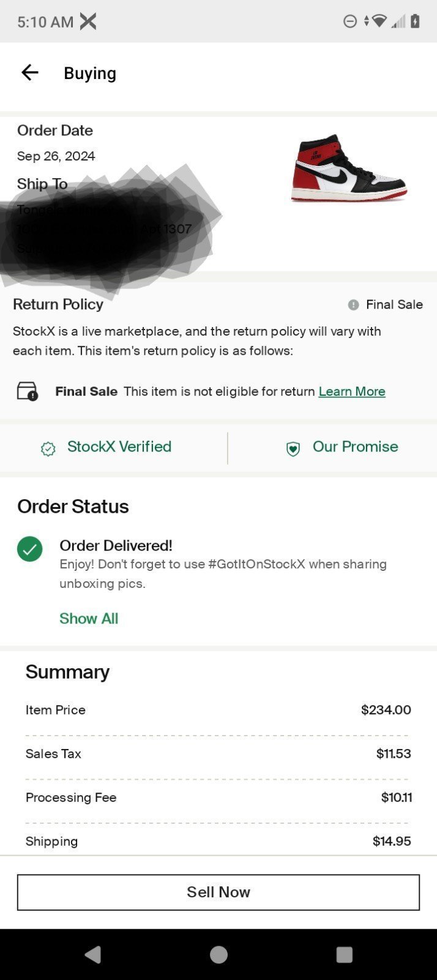
Task: Tap the Final Sale info icon badge
Action: 353,304
